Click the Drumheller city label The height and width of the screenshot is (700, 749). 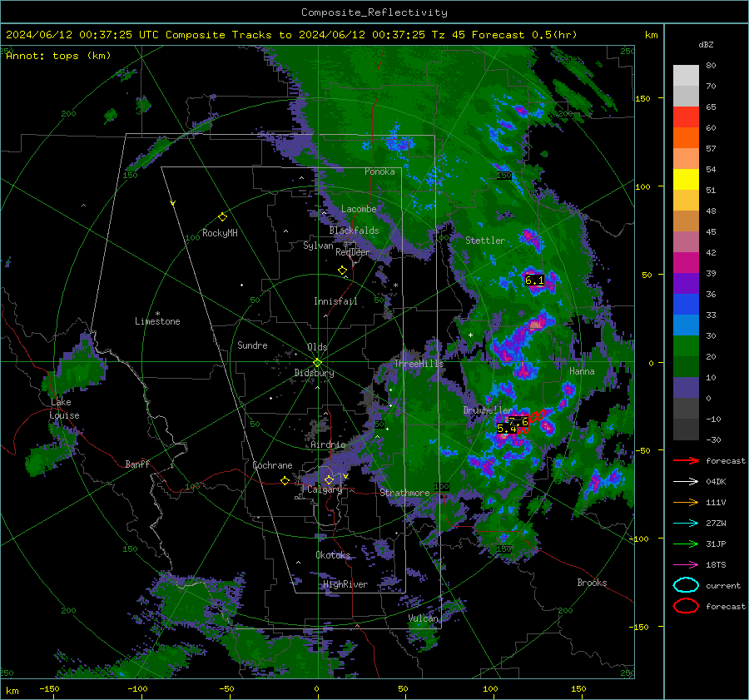[x=487, y=410]
